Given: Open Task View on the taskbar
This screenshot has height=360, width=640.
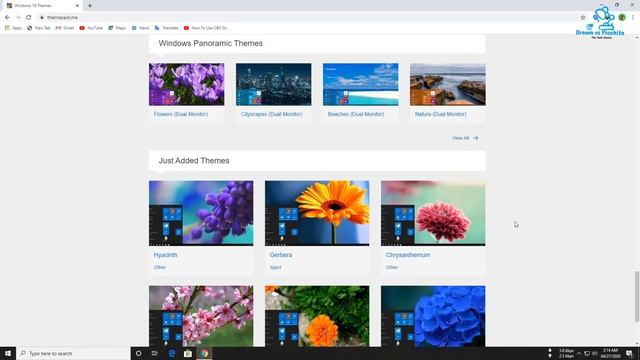Looking at the screenshot, I should pos(155,353).
